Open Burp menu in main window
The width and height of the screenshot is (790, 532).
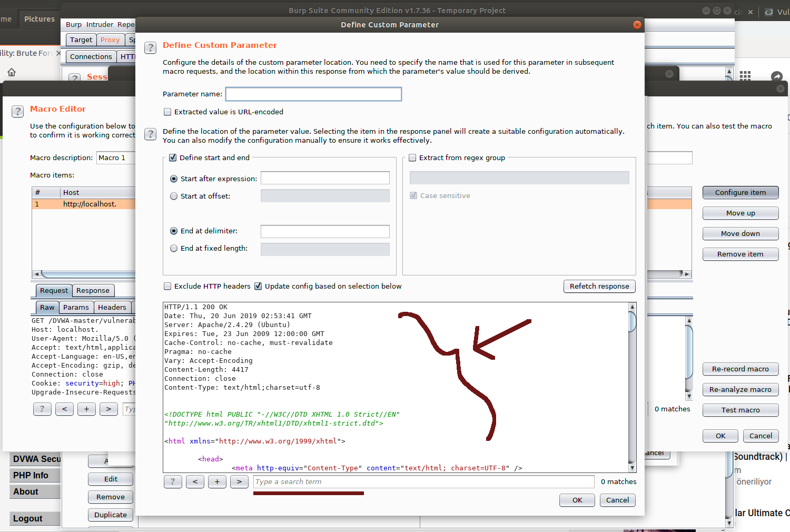pos(74,24)
